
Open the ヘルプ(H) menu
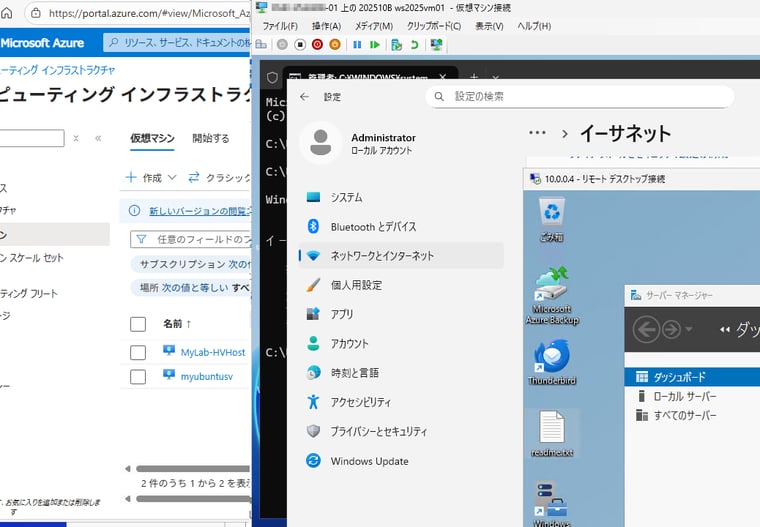point(534,26)
